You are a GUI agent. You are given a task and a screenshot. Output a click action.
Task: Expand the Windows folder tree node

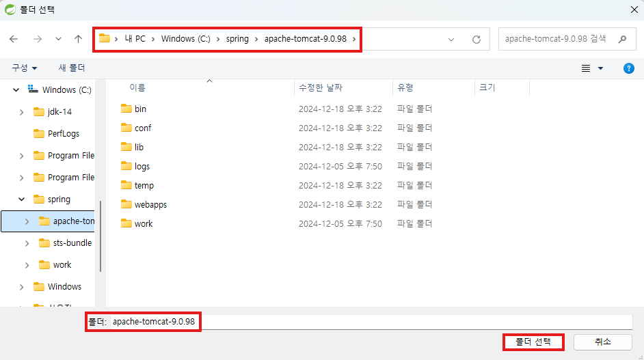click(21, 288)
